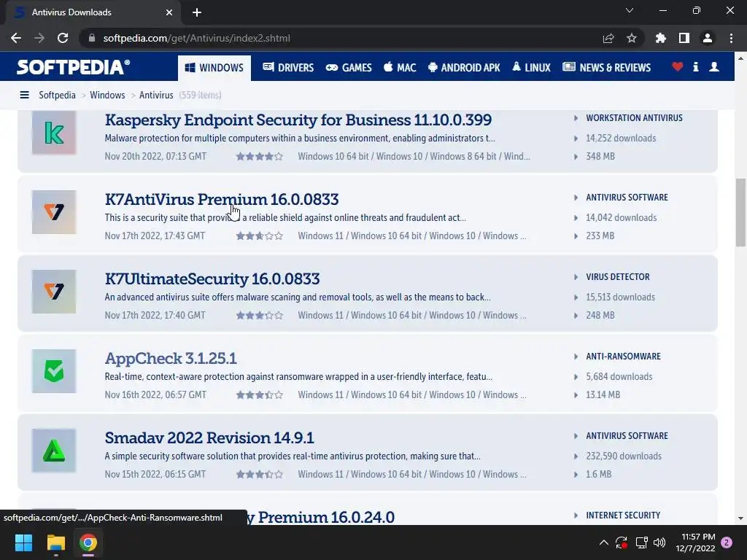
Task: Open the Chrome profile icon
Action: click(708, 38)
